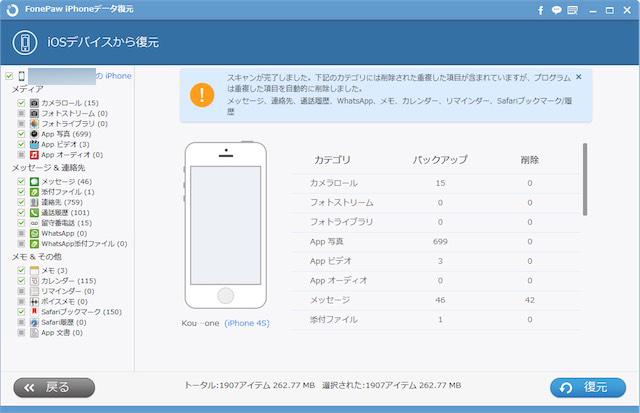Image resolution: width=640 pixels, height=413 pixels.
Task: Select the Safari履歴 icon
Action: (34, 322)
